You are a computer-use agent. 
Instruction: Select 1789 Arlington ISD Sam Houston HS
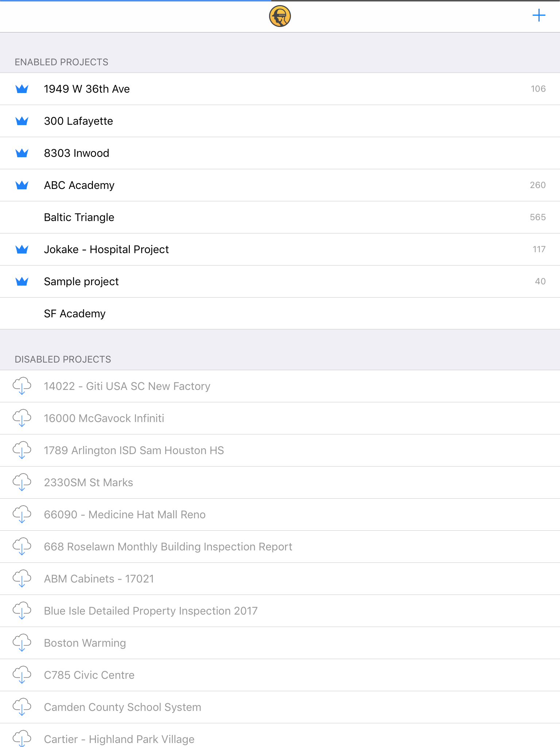click(134, 450)
